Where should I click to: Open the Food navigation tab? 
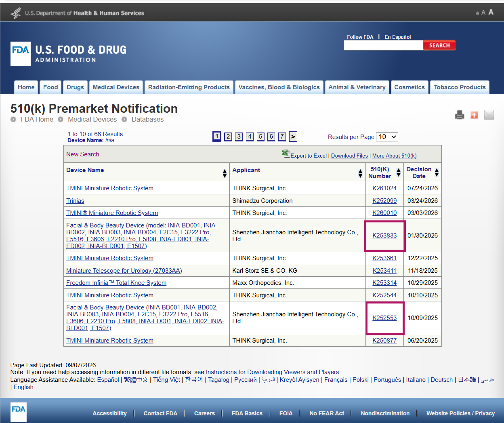pos(50,87)
